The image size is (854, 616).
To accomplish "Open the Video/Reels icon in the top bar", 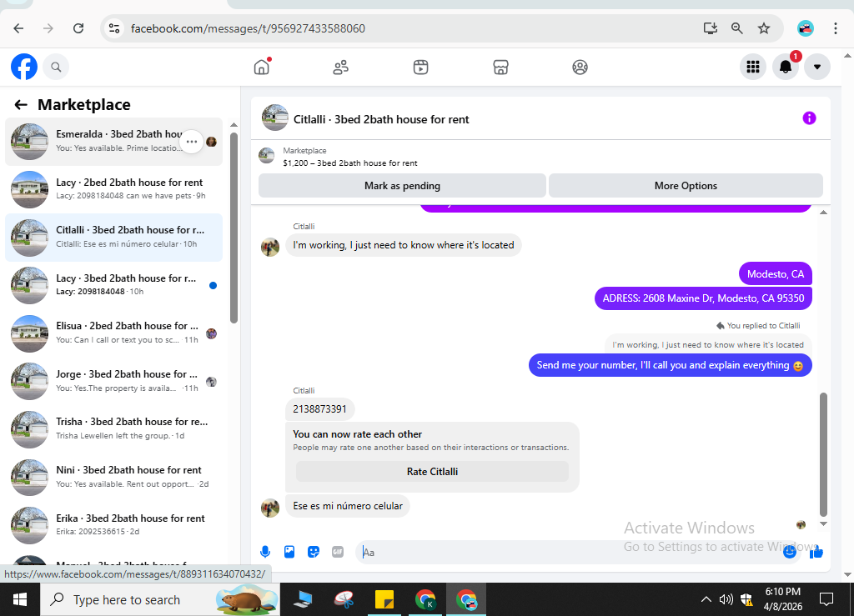I will (420, 68).
